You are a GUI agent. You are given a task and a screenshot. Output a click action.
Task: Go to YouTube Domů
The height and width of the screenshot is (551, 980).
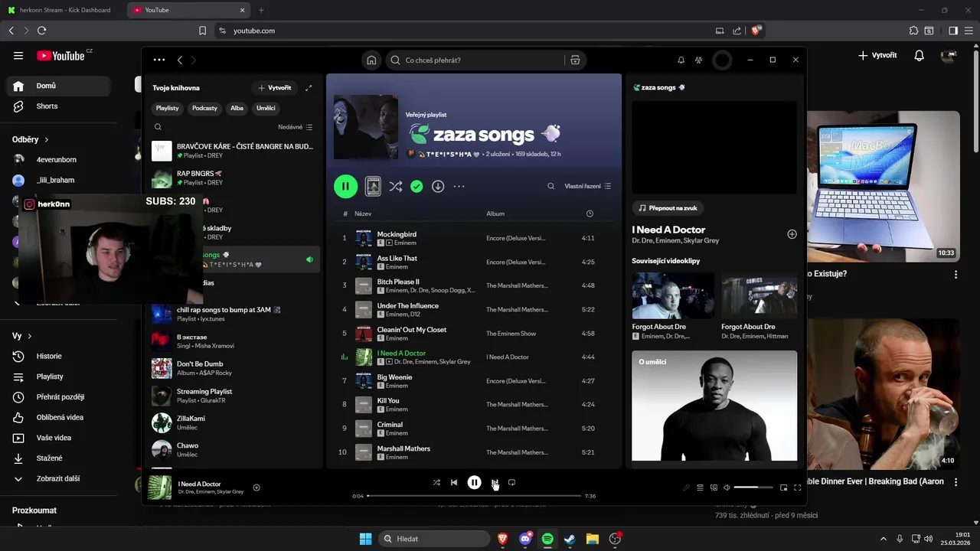pos(58,86)
